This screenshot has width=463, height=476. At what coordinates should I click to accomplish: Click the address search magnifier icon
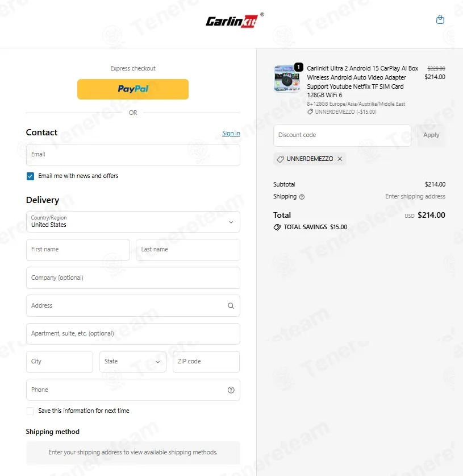coord(231,306)
